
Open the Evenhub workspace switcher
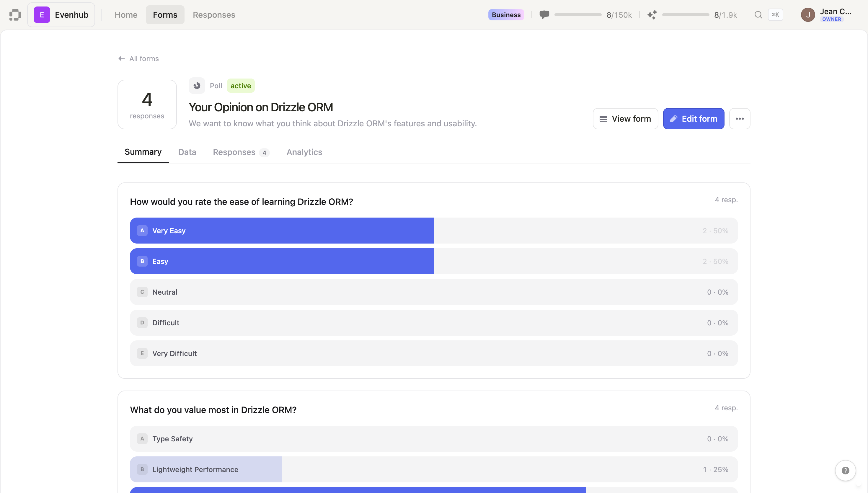click(x=61, y=15)
